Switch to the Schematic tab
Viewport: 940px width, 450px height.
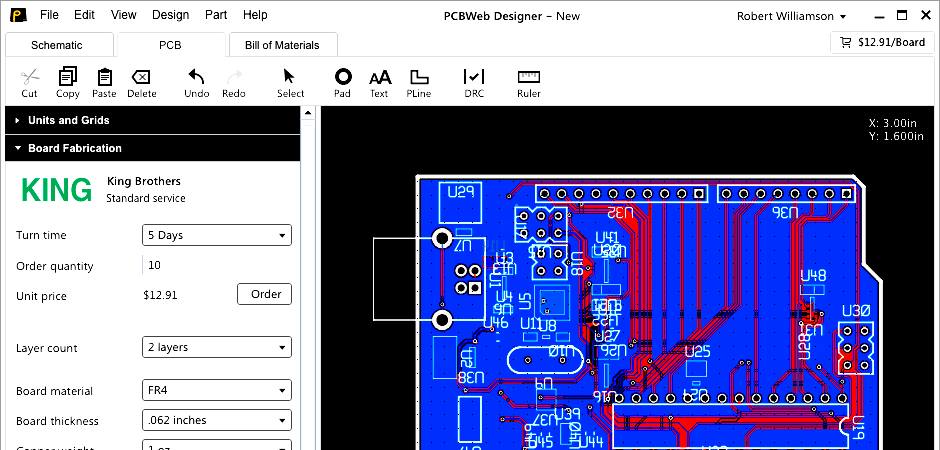(57, 45)
